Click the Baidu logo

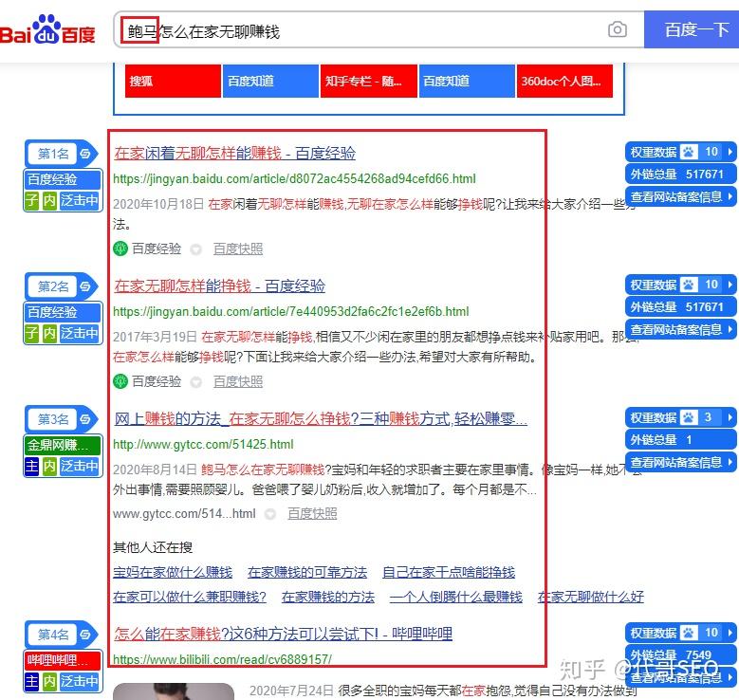tap(47, 29)
